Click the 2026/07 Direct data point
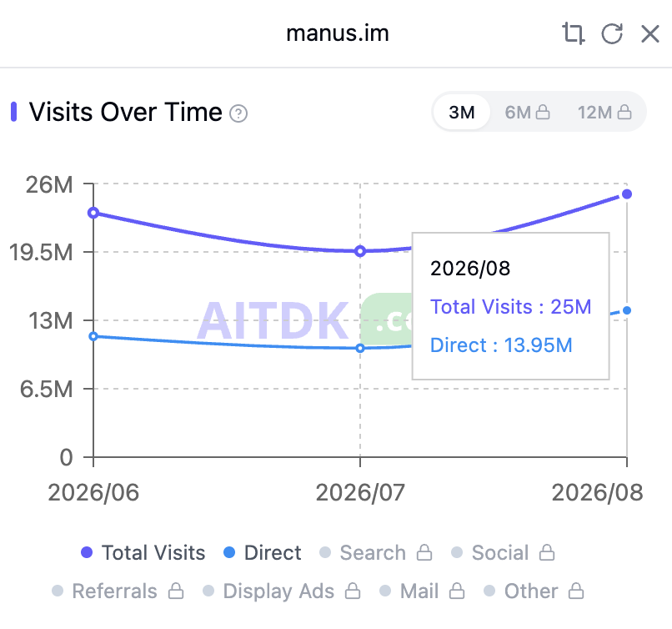The width and height of the screenshot is (672, 629). 360,348
